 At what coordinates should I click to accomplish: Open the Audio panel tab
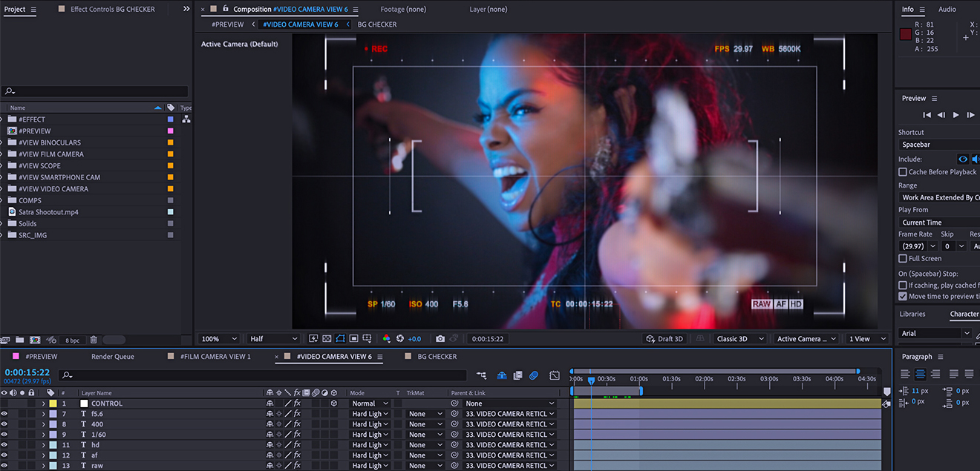(x=947, y=10)
